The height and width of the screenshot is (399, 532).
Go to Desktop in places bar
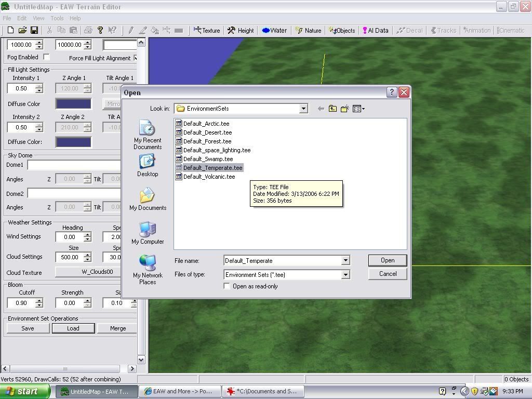coord(148,165)
